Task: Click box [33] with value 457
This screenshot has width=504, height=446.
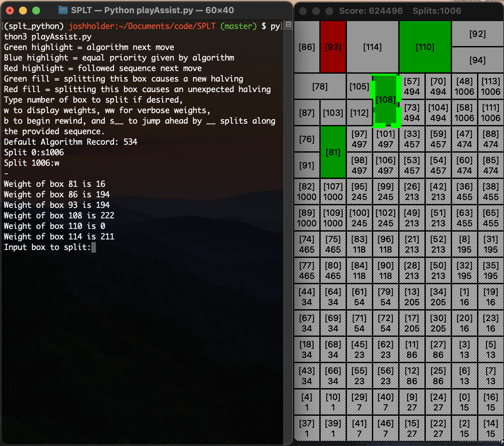Action: tap(412, 139)
